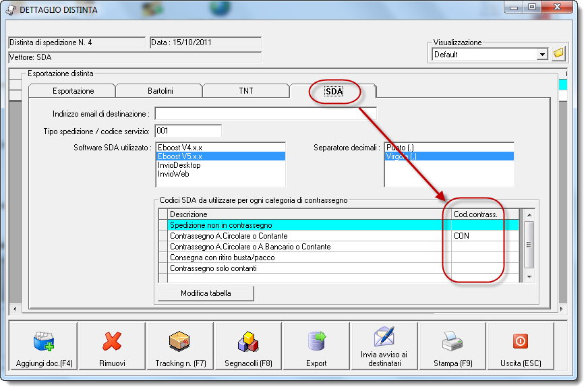588x391 pixels.
Task: Click the Cod.contrass. column header
Action: 485,214
